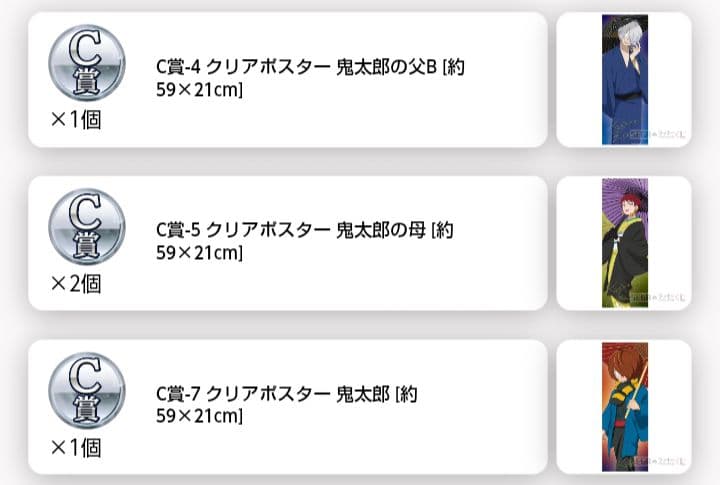The width and height of the screenshot is (720, 485).
Task: Tap the C賞 badge beside 鬼太郎の母 poster
Action: click(x=87, y=226)
